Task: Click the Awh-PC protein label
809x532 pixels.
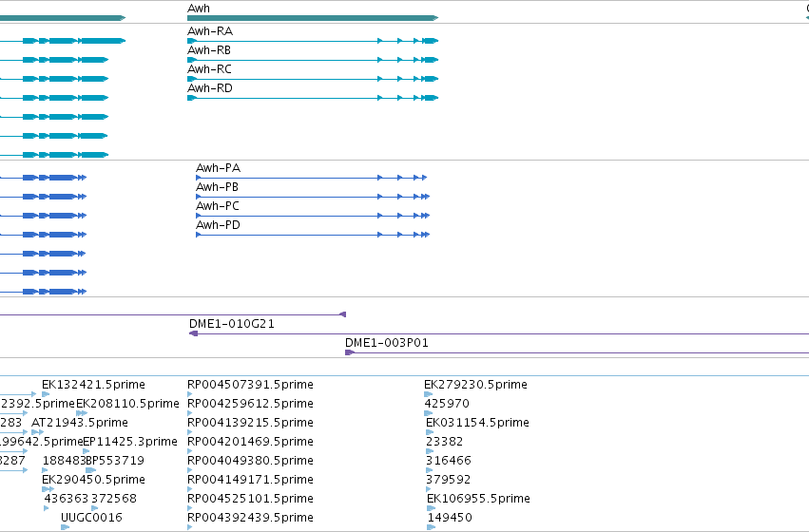Action: click(218, 206)
